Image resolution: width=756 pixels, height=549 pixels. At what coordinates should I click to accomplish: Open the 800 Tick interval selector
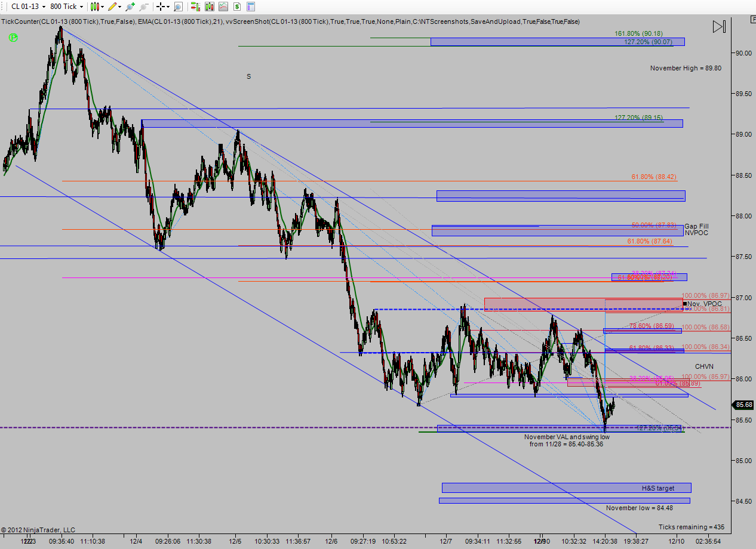pyautogui.click(x=66, y=7)
